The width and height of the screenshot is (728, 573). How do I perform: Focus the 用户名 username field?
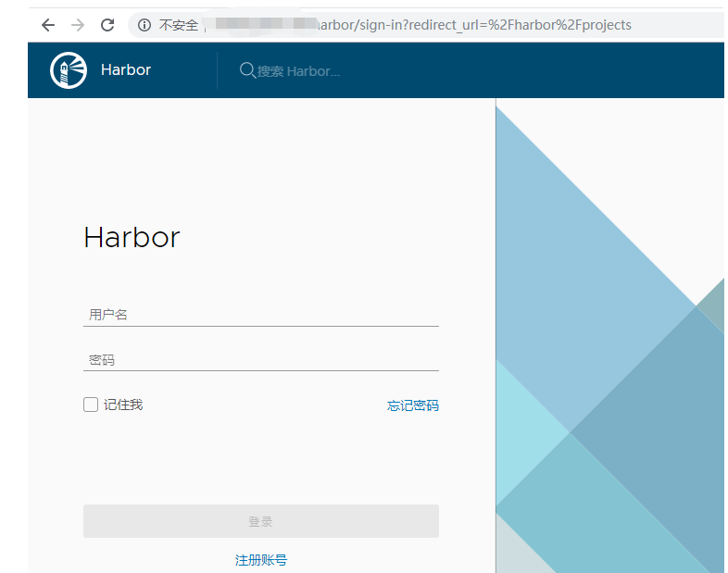tap(261, 315)
